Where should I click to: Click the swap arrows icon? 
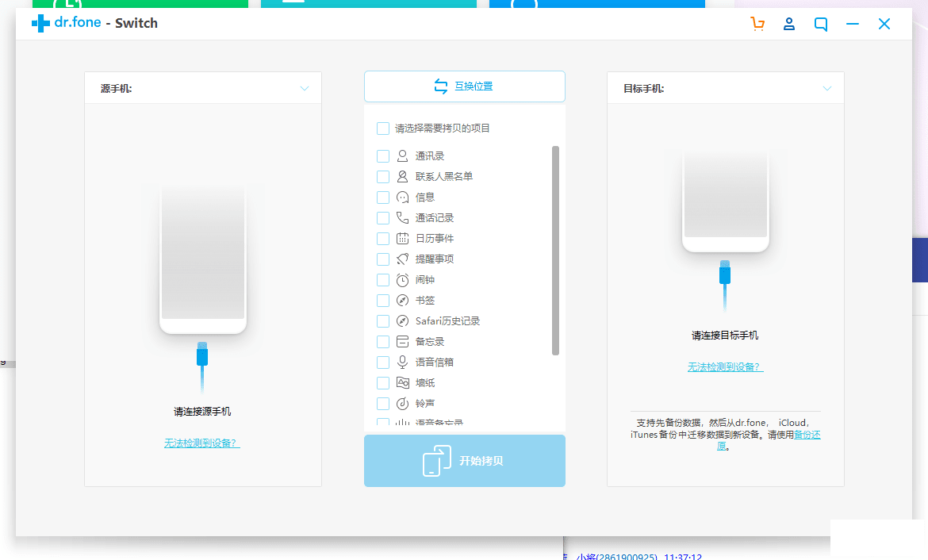(x=441, y=86)
